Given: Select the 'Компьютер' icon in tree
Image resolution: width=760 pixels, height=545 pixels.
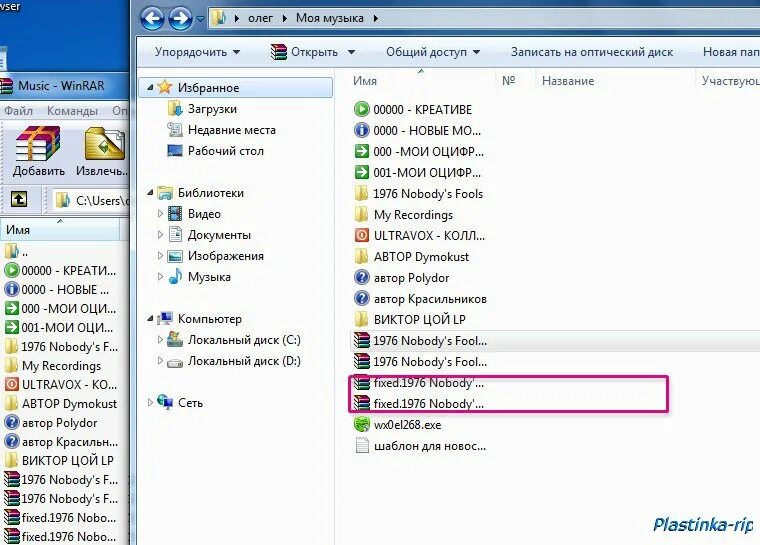Looking at the screenshot, I should 165,319.
